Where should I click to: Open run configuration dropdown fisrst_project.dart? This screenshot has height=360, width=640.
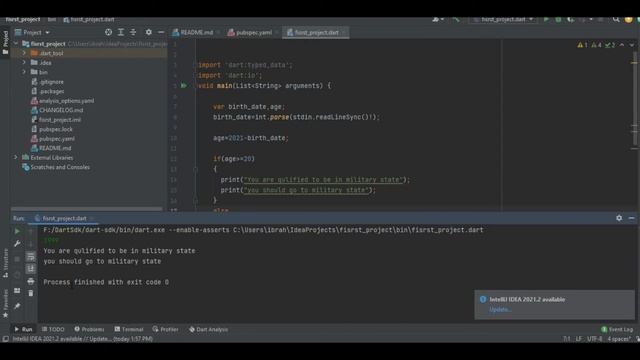(503, 19)
